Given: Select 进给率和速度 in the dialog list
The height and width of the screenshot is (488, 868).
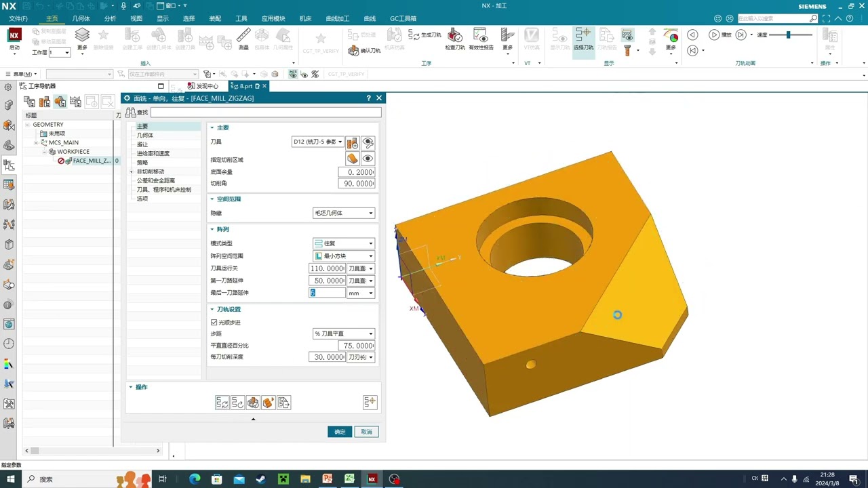Looking at the screenshot, I should click(x=153, y=153).
